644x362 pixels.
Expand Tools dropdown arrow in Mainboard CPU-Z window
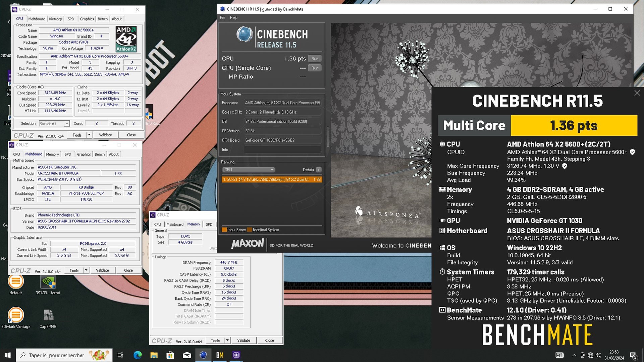coord(86,270)
